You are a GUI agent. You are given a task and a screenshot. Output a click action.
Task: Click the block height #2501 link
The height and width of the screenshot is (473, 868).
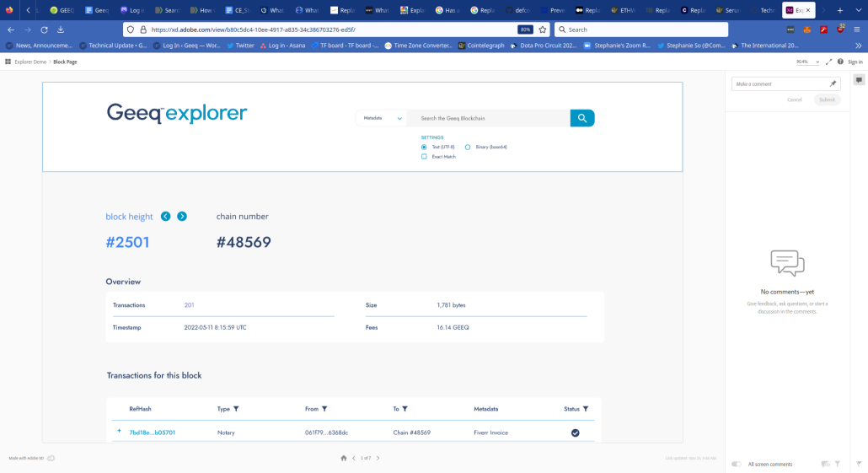(127, 242)
